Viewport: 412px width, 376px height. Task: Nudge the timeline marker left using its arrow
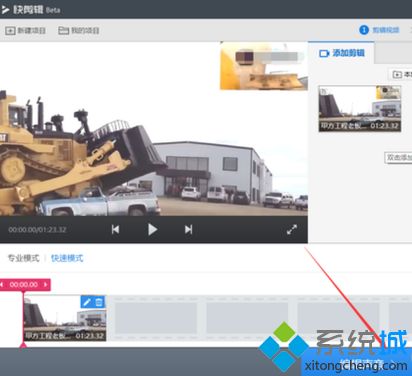(x=2, y=285)
